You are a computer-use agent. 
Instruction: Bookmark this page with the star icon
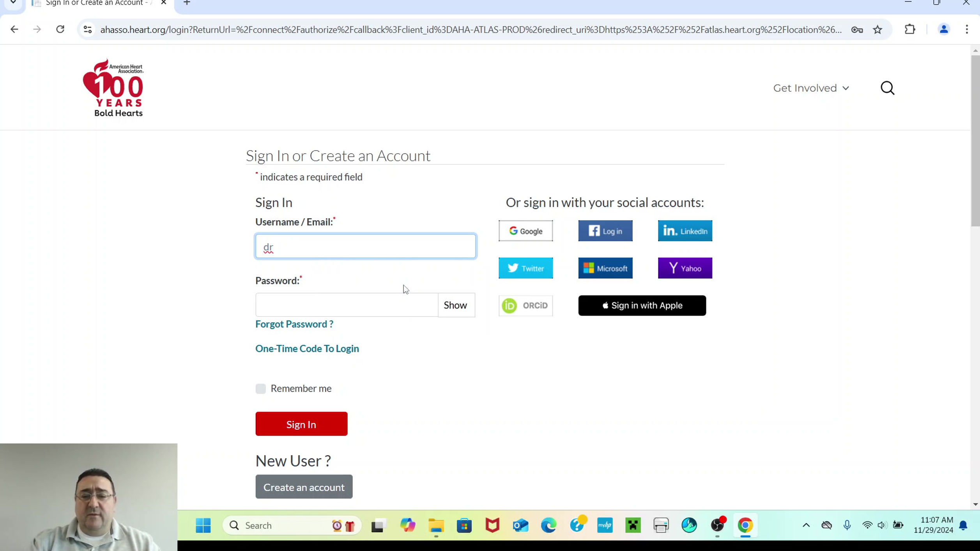pos(877,30)
